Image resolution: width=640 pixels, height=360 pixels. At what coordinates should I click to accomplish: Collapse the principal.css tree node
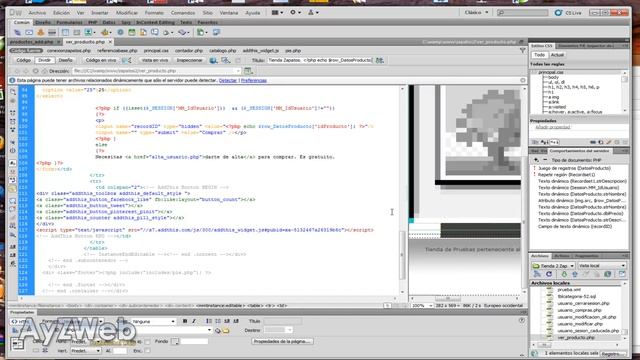535,73
